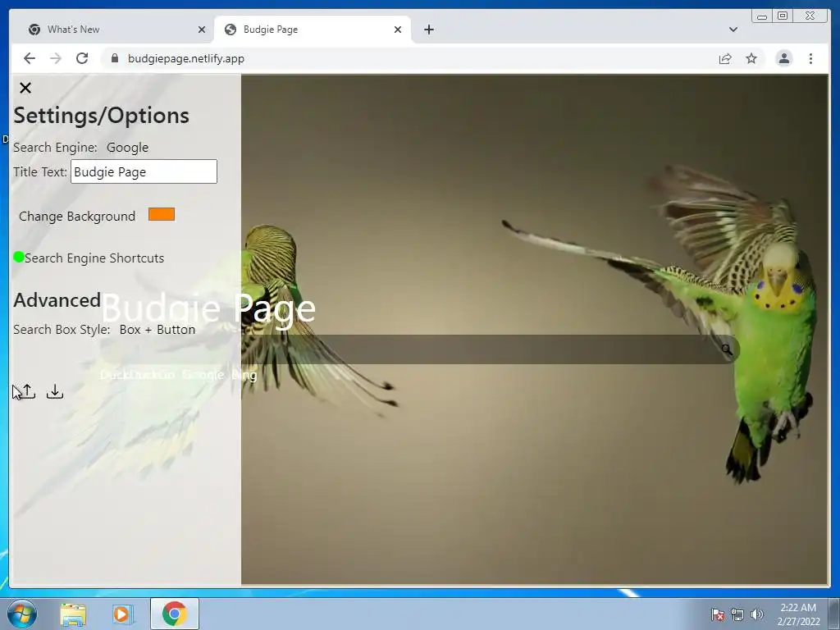Image resolution: width=840 pixels, height=630 pixels.
Task: Open a new browser tab
Action: [x=428, y=30]
